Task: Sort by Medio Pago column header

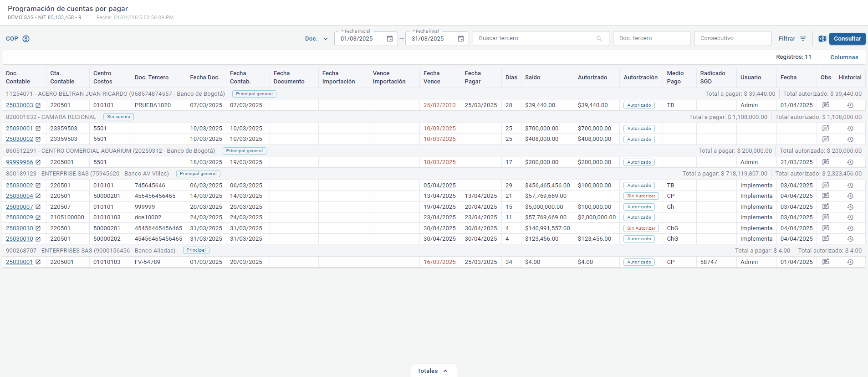Action: [x=675, y=77]
